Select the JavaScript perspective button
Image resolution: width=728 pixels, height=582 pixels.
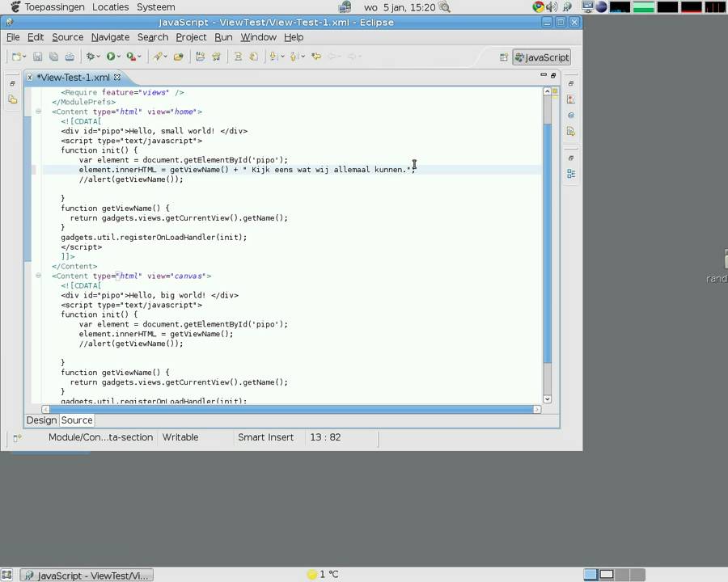[x=541, y=57]
